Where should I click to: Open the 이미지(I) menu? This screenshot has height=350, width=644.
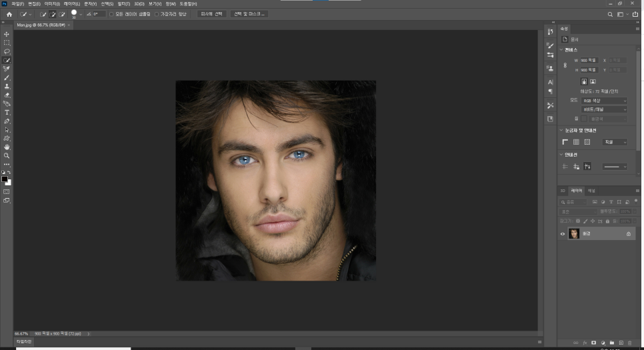click(52, 4)
